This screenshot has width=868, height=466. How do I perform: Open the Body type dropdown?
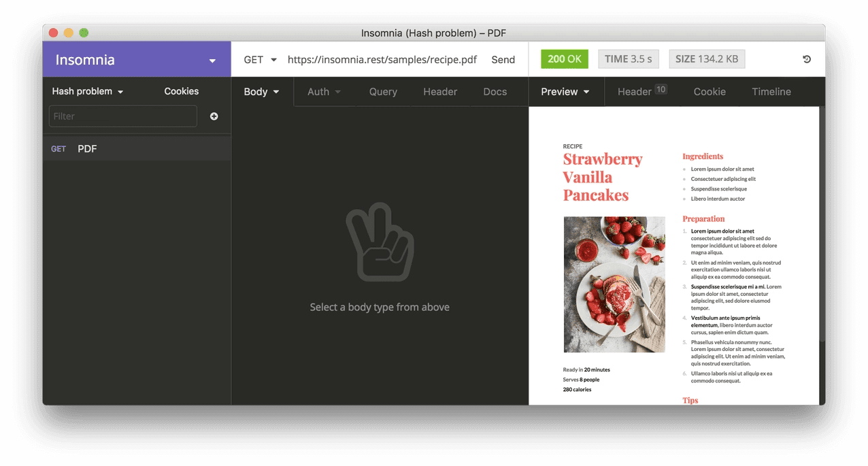(x=262, y=92)
